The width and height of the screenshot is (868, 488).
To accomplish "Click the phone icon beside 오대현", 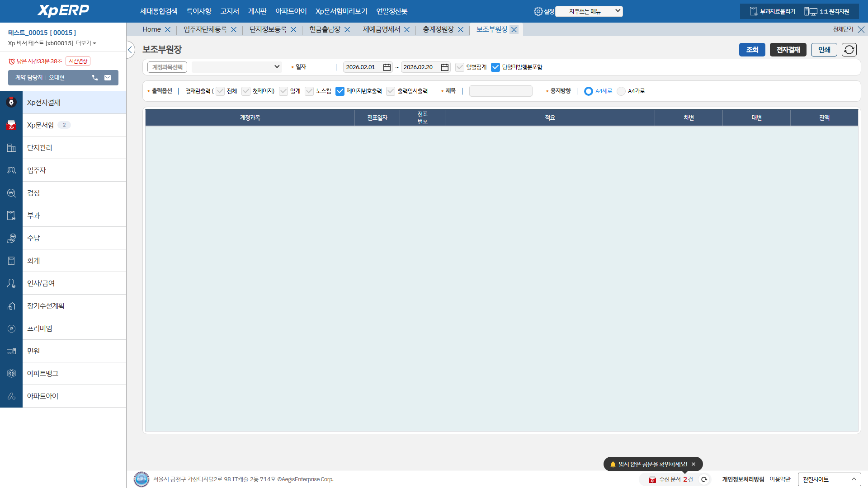I will point(95,78).
